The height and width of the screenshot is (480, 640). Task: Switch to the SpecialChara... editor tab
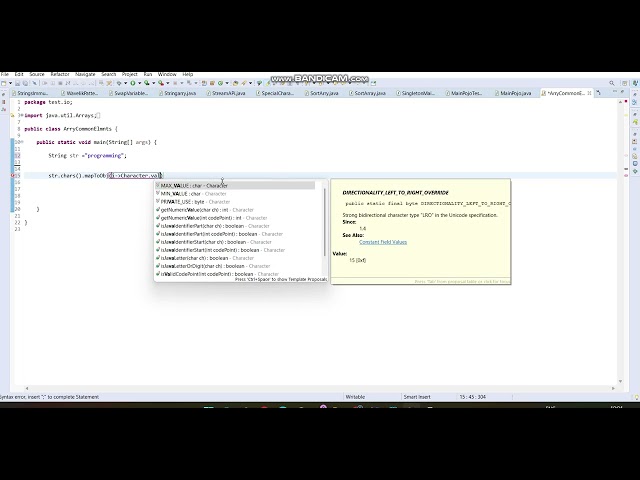(275, 93)
